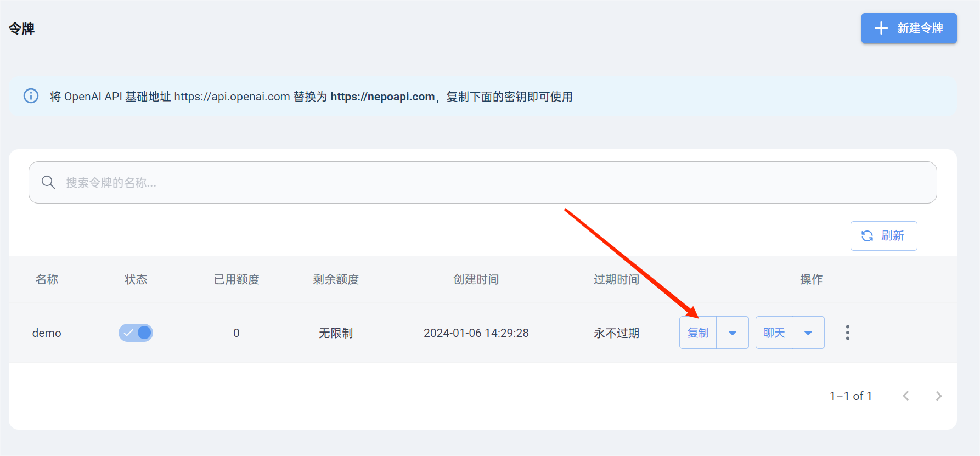Focus the 搜索令牌的名称 search field

[482, 182]
